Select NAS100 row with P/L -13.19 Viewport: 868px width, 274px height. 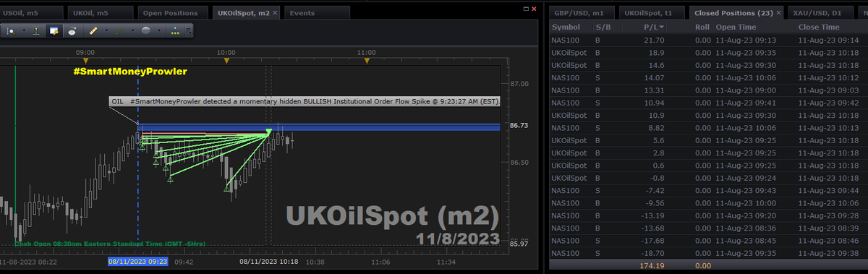coord(708,216)
